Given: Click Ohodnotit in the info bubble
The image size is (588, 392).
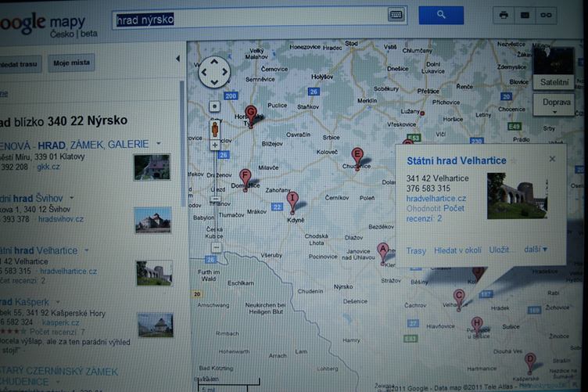Looking at the screenshot, I should click(x=424, y=209).
